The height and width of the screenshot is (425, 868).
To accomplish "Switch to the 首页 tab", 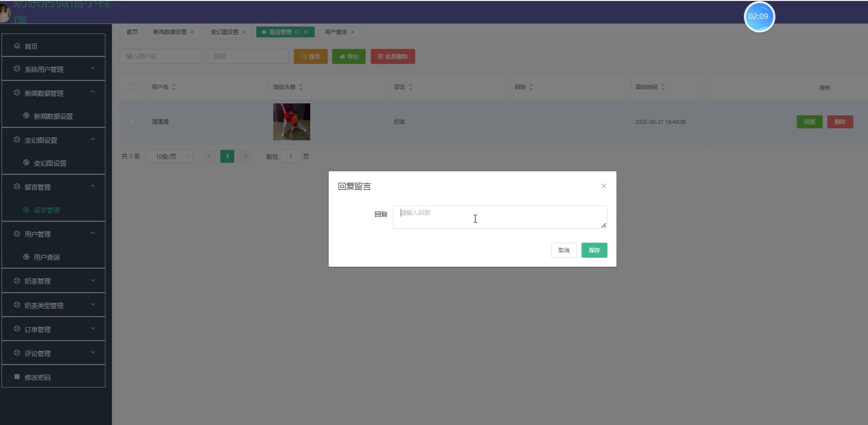I will coord(132,32).
